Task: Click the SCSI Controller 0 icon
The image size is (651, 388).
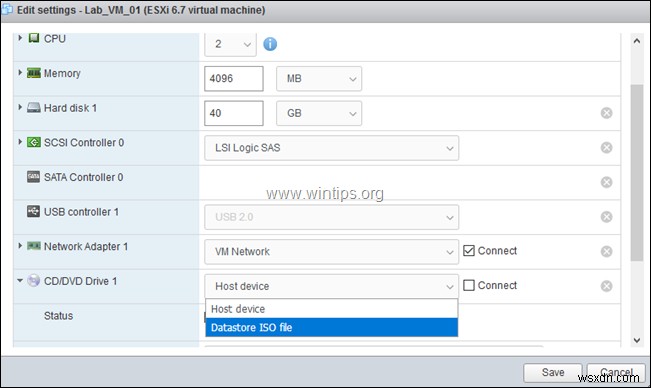Action: [34, 142]
